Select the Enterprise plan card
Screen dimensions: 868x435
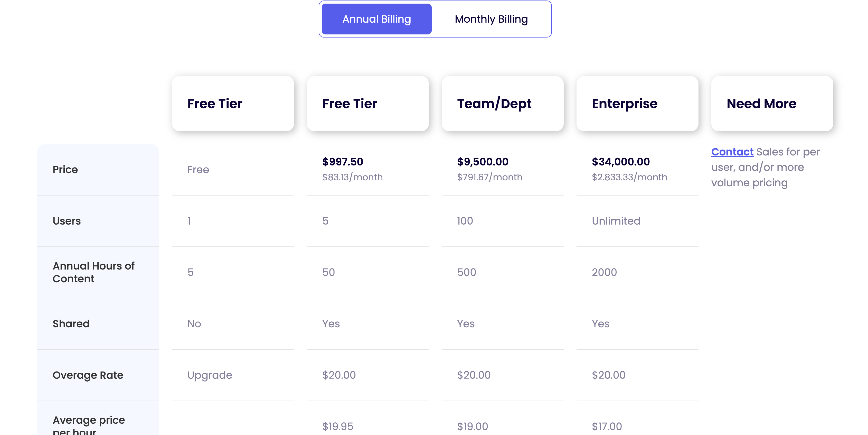pos(637,104)
